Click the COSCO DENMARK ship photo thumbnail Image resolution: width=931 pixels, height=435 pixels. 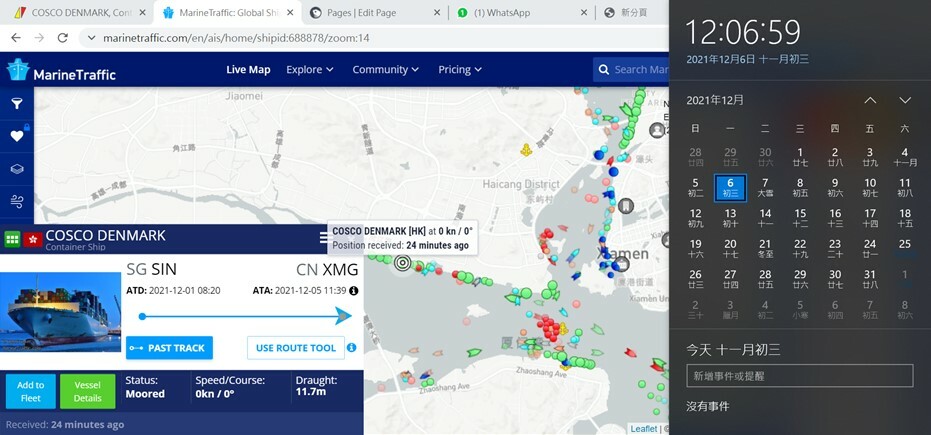[x=60, y=311]
